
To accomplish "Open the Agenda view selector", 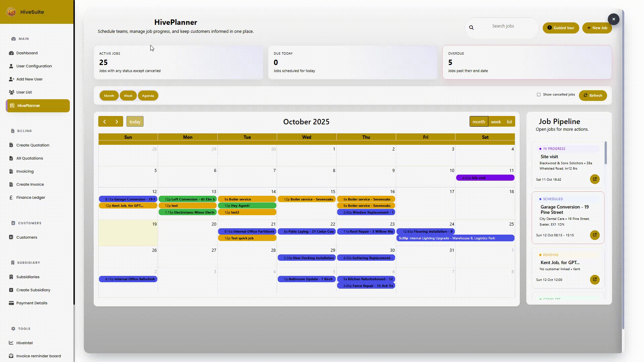I will click(x=148, y=96).
